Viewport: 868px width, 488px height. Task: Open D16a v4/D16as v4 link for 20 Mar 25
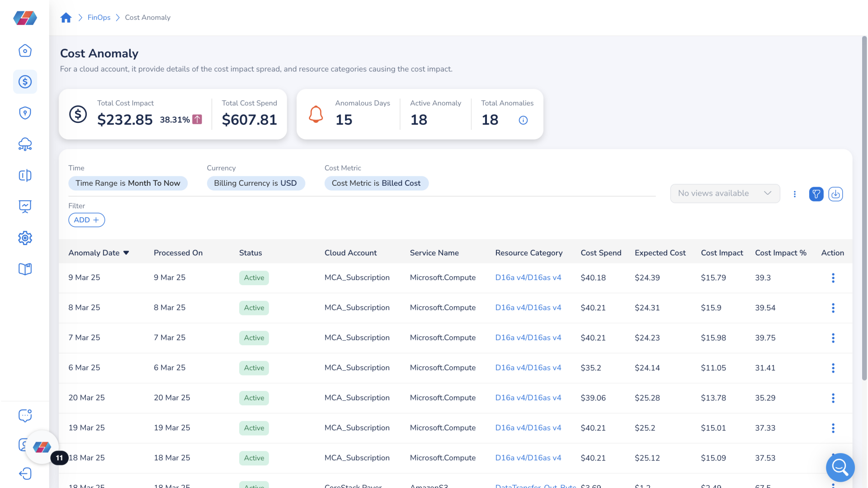click(528, 398)
